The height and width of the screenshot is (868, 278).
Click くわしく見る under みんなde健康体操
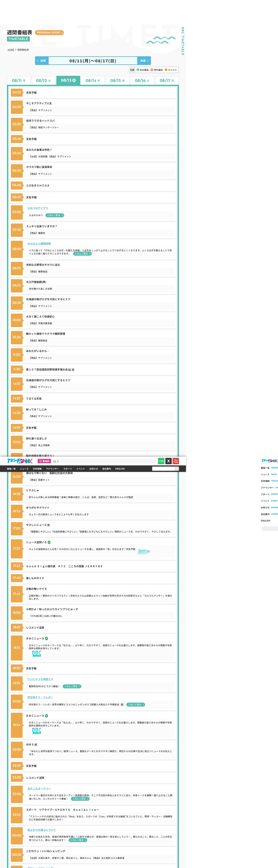pyautogui.click(x=83, y=254)
